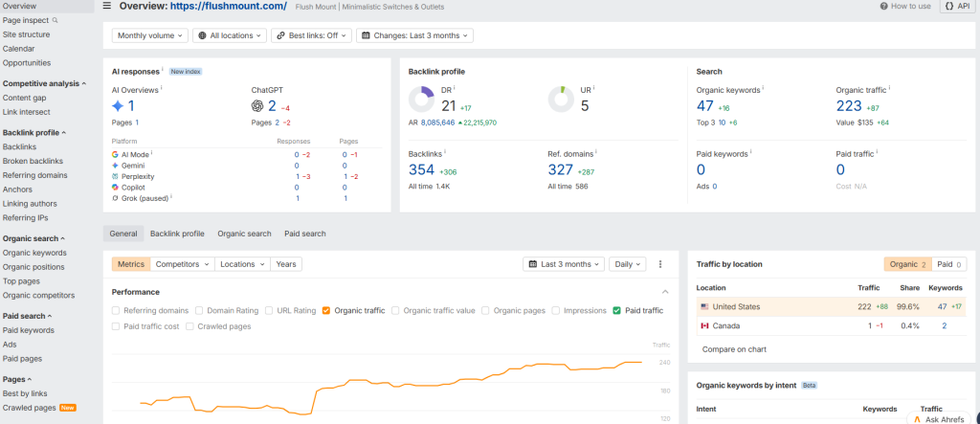Enable the Paid traffic cost checkbox
Screen dimensions: 980x424
[116, 326]
